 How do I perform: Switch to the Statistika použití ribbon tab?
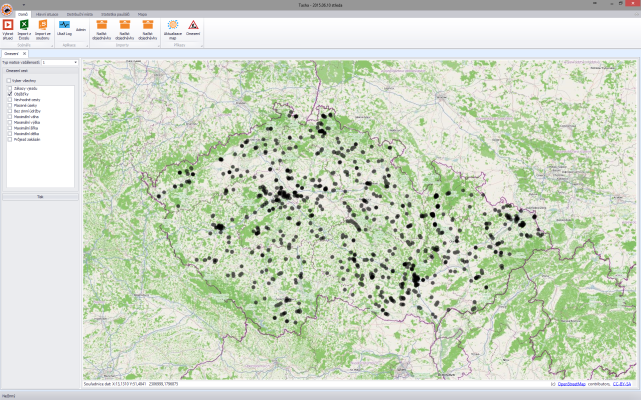pos(115,14)
